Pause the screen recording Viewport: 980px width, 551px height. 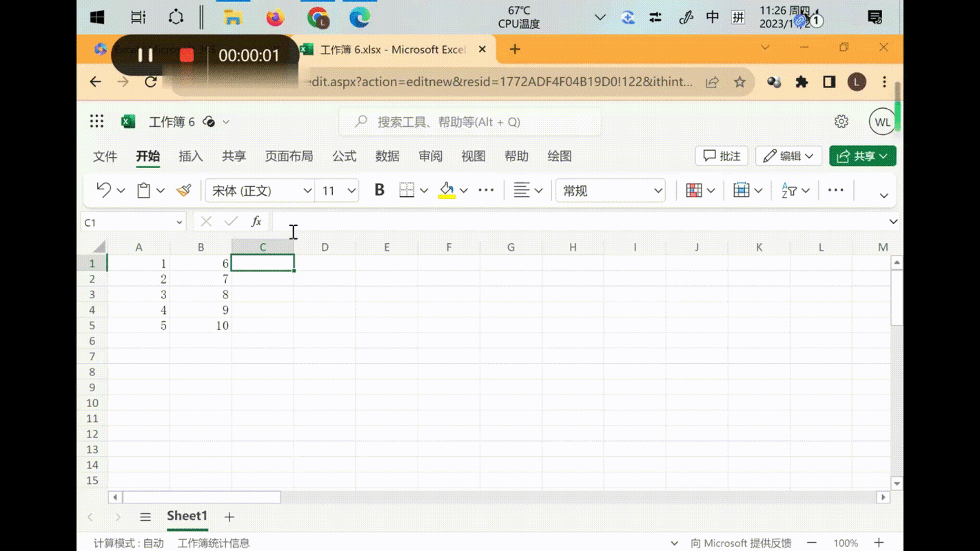[145, 55]
